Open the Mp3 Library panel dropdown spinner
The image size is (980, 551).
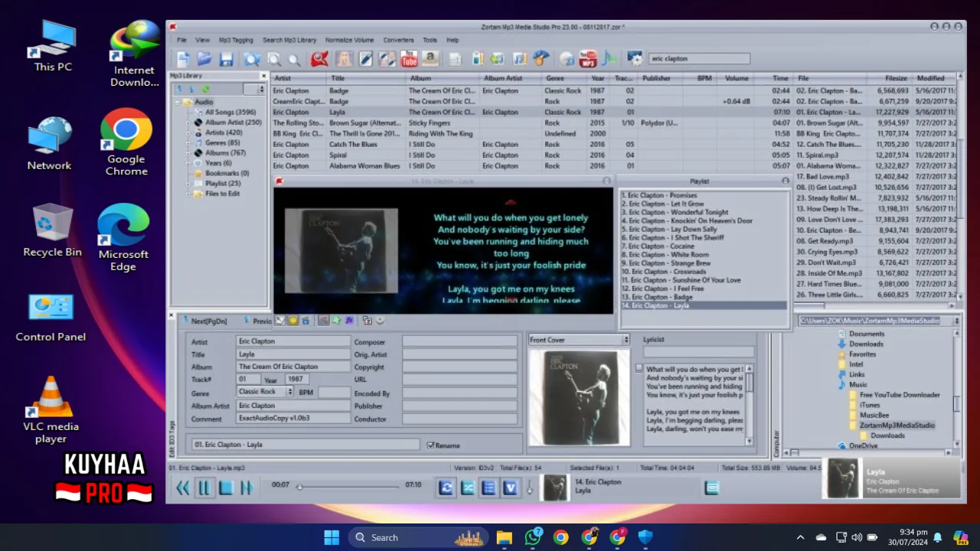[x=262, y=90]
